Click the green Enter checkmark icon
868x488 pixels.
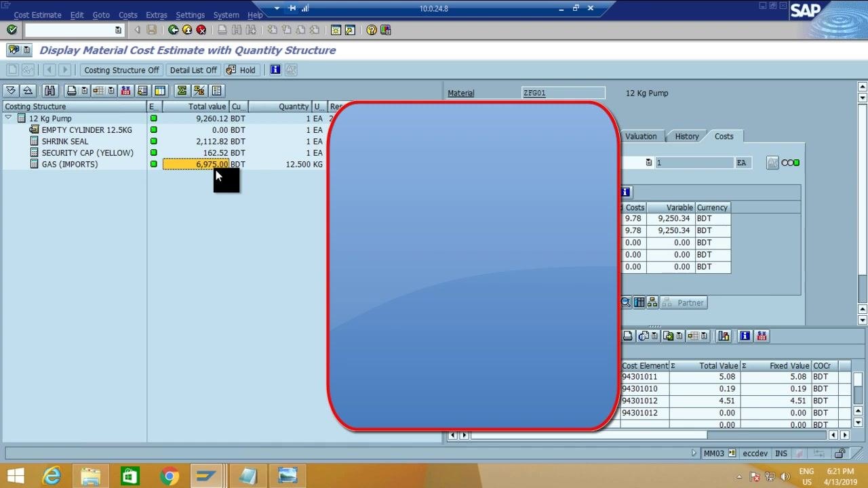tap(12, 30)
